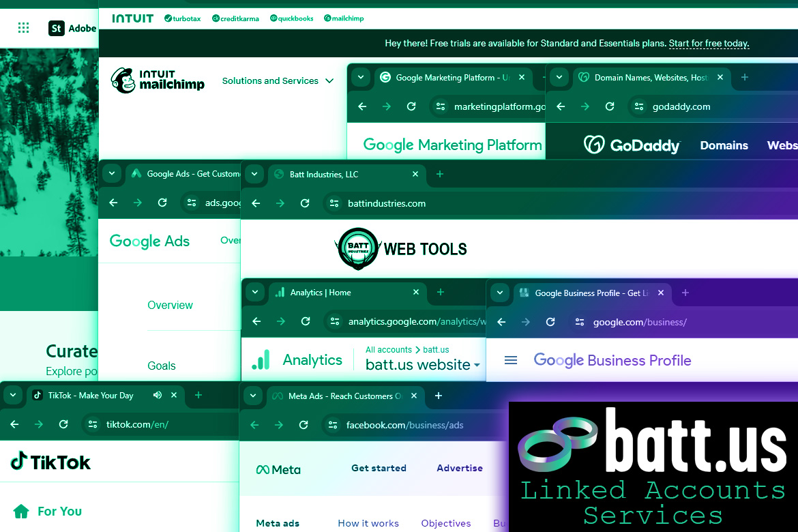Click Get started on Meta page

click(x=379, y=468)
